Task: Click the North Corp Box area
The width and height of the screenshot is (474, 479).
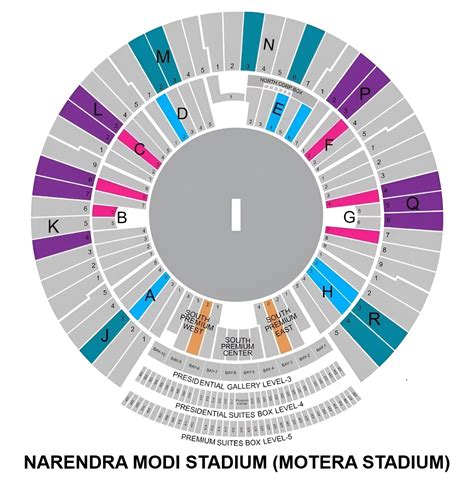Action: coord(282,87)
